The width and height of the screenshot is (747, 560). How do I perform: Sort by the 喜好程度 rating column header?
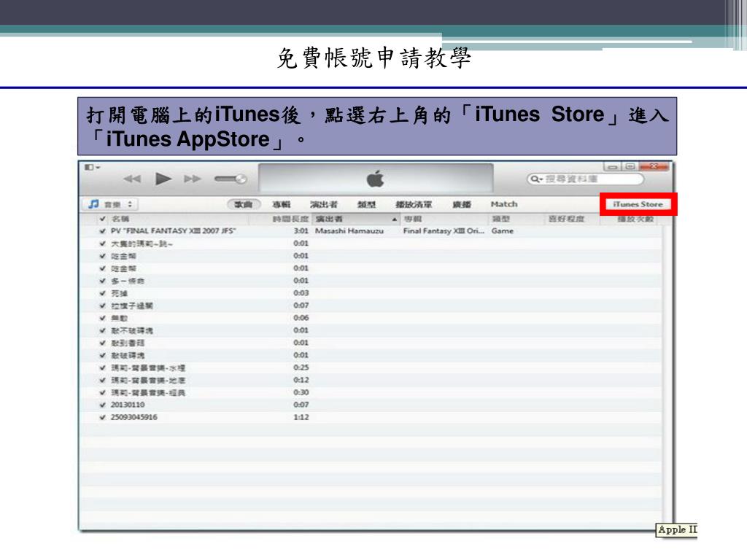point(566,219)
